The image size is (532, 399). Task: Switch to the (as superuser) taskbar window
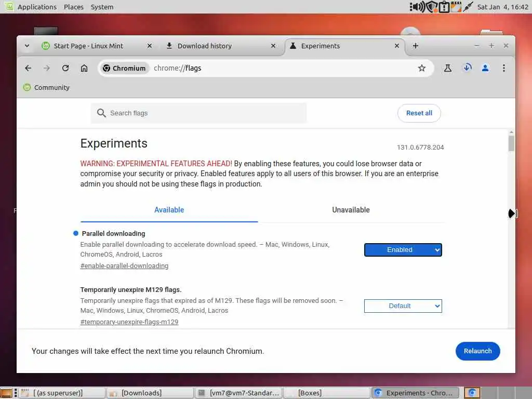coord(61,393)
